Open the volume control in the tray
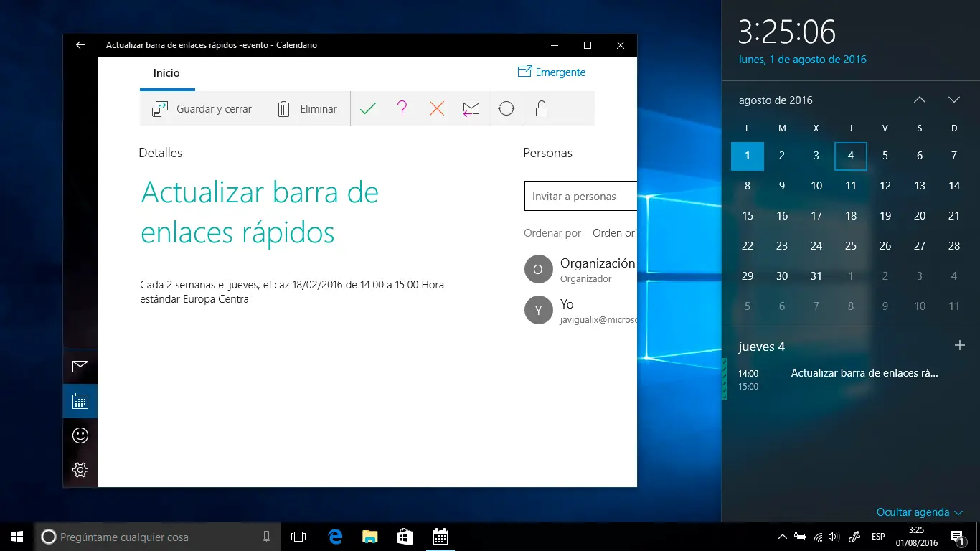 834,536
